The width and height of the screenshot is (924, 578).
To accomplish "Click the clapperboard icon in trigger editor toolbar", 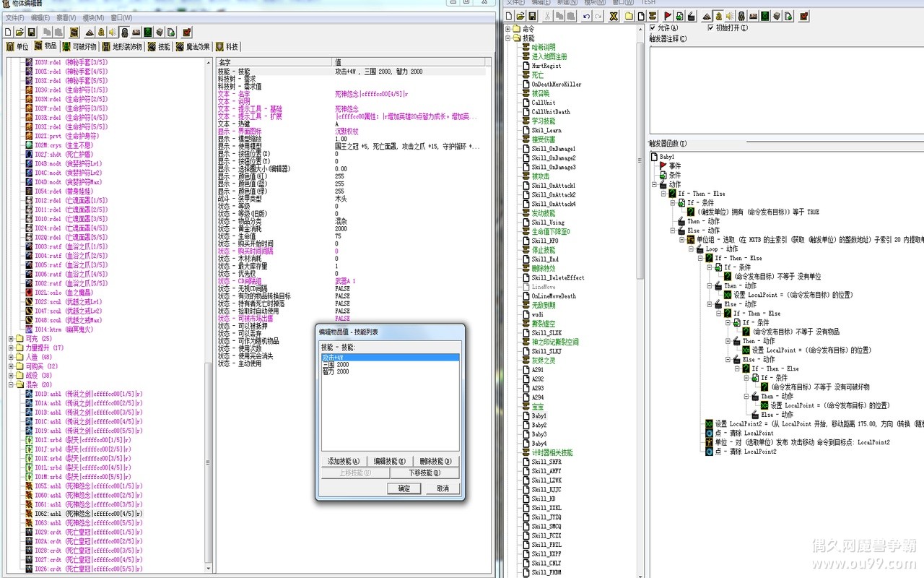I will [691, 16].
